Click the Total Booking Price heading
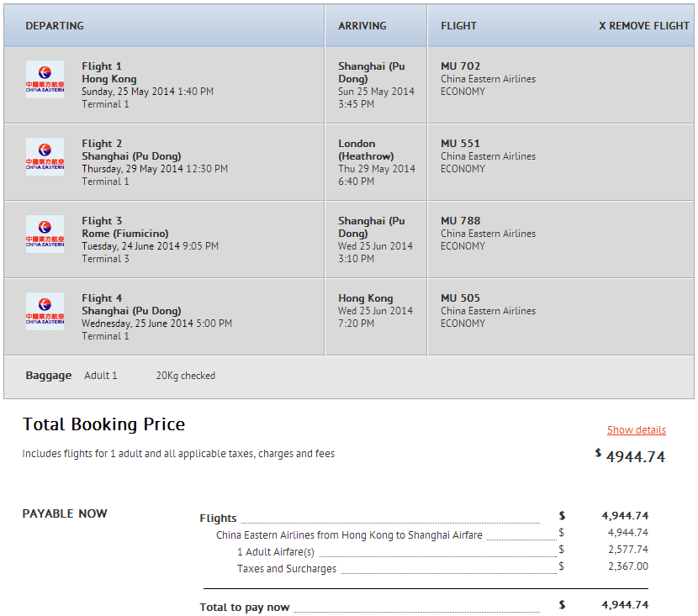Viewport: 698px width, 616px height. pyautogui.click(x=103, y=424)
